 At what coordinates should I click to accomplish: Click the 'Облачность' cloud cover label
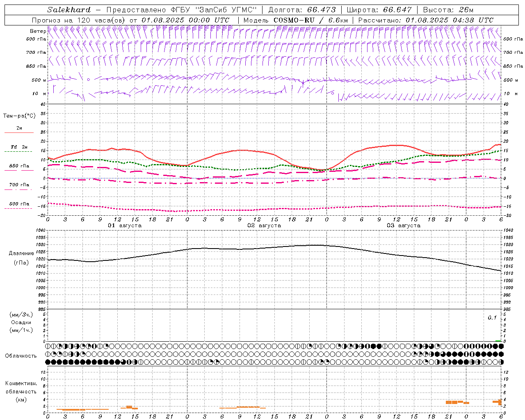(x=21, y=356)
